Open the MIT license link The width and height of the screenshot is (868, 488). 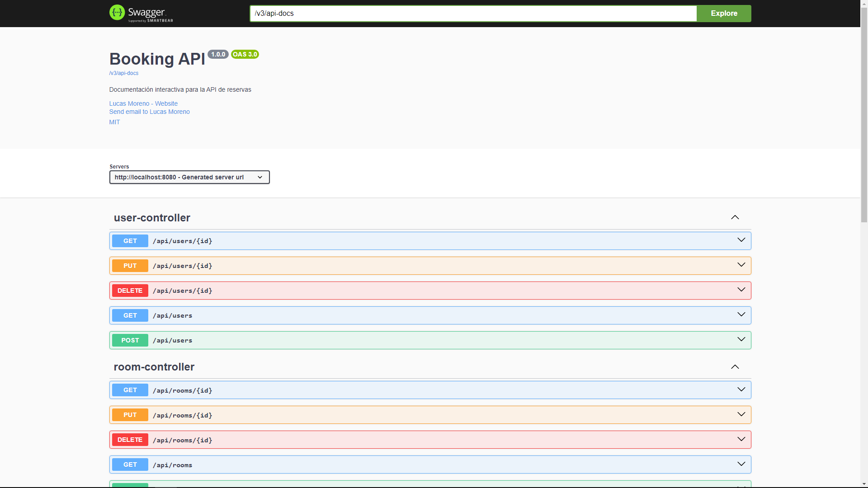pos(114,122)
